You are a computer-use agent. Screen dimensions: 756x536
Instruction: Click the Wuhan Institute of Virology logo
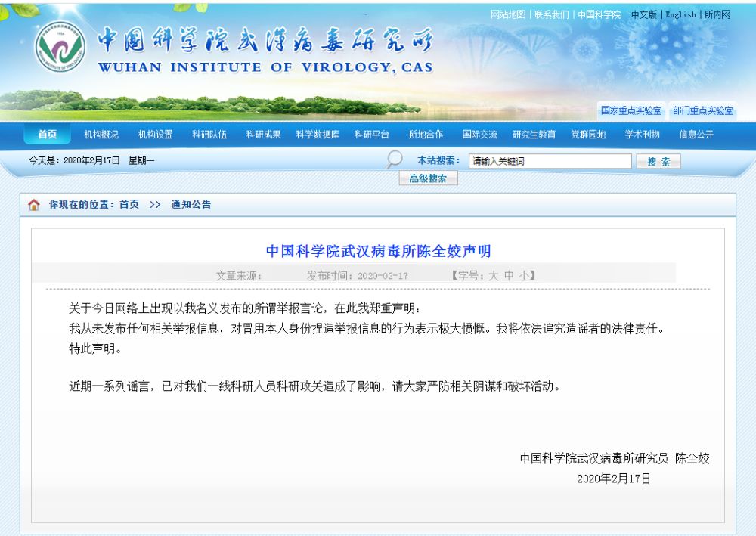click(x=60, y=47)
